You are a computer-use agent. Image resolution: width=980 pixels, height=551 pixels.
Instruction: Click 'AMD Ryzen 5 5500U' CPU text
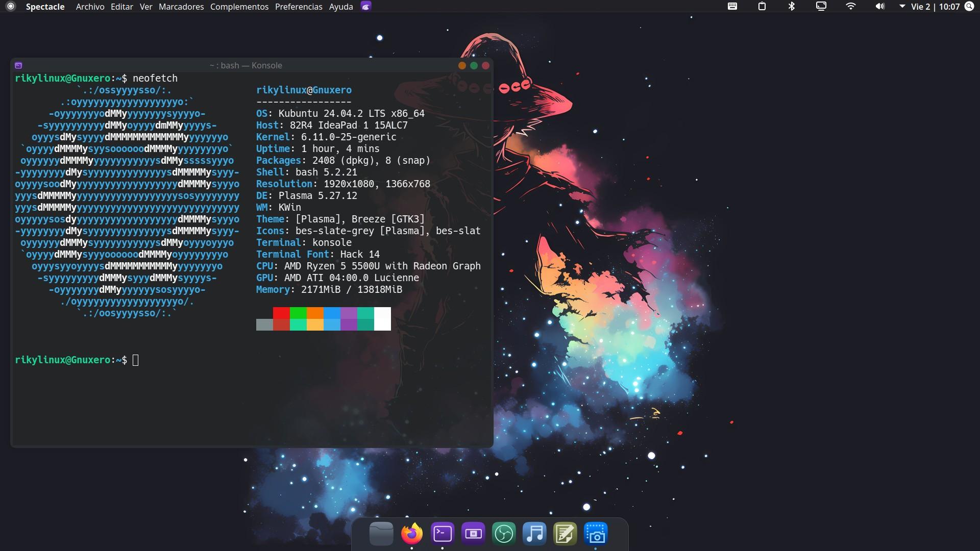pyautogui.click(x=332, y=266)
